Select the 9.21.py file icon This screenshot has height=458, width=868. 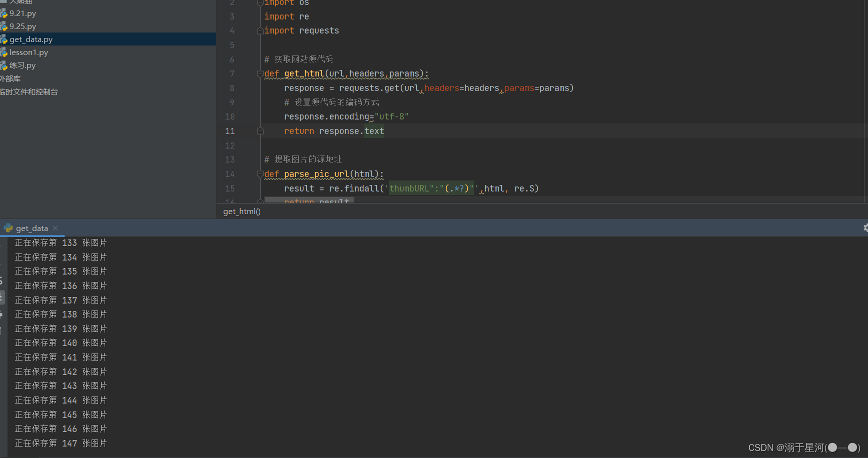click(x=5, y=13)
